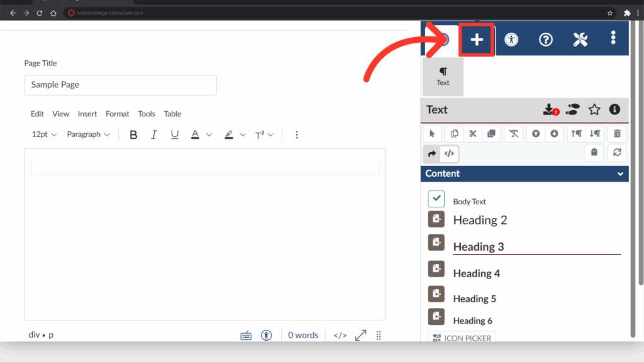Click insert paragraph below icon

coord(595,134)
